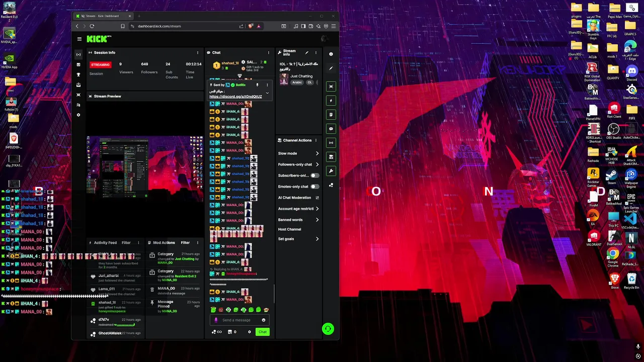Toggle Subscribers-only chat switch

(314, 175)
